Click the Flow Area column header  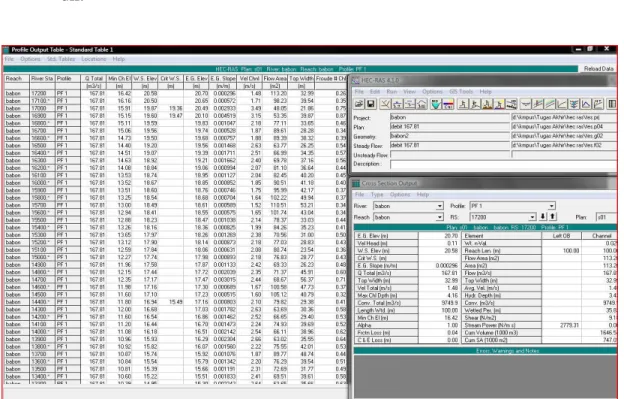(x=275, y=78)
